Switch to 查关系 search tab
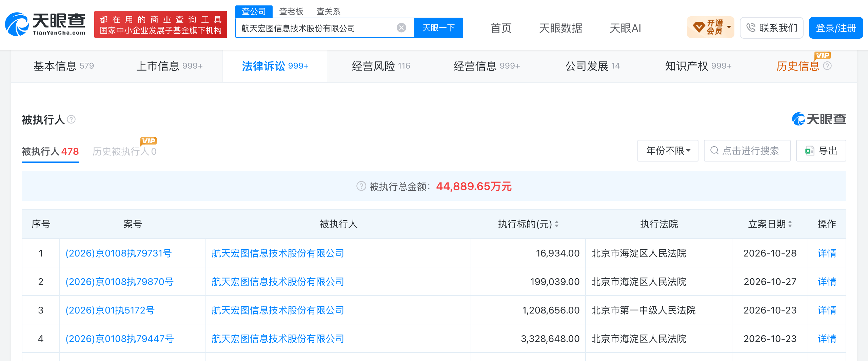The image size is (868, 361). [328, 12]
